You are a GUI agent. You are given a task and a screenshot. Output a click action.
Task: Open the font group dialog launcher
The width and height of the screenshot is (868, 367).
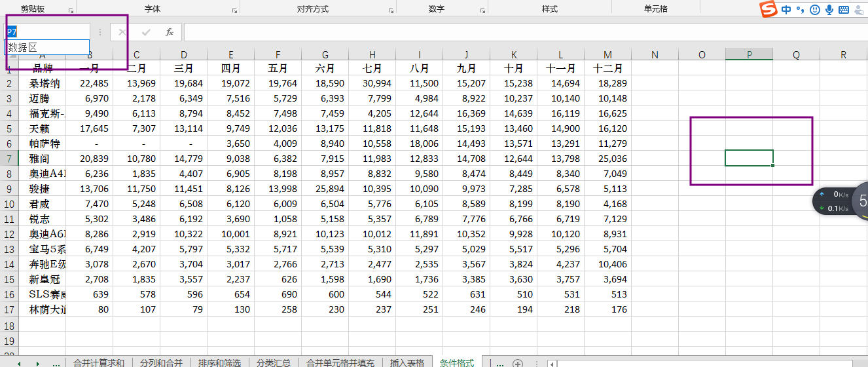coord(234,10)
